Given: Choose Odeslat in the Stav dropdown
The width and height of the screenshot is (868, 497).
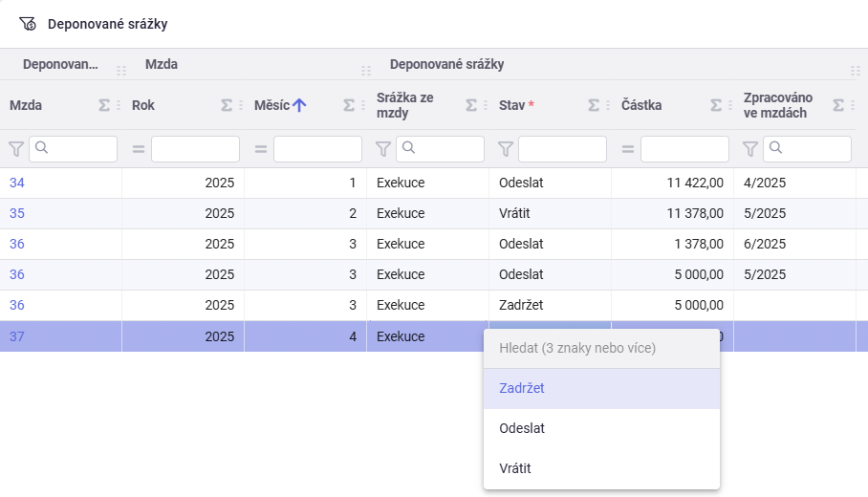Looking at the screenshot, I should point(522,428).
